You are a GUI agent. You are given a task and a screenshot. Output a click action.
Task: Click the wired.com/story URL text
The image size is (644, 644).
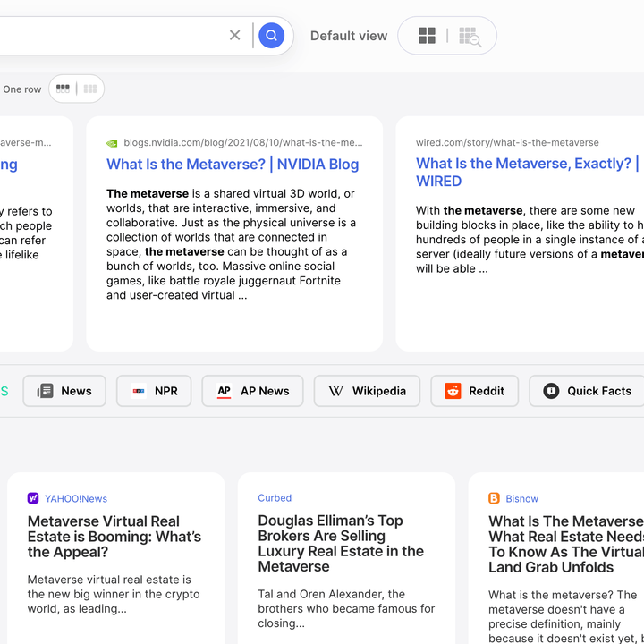507,142
